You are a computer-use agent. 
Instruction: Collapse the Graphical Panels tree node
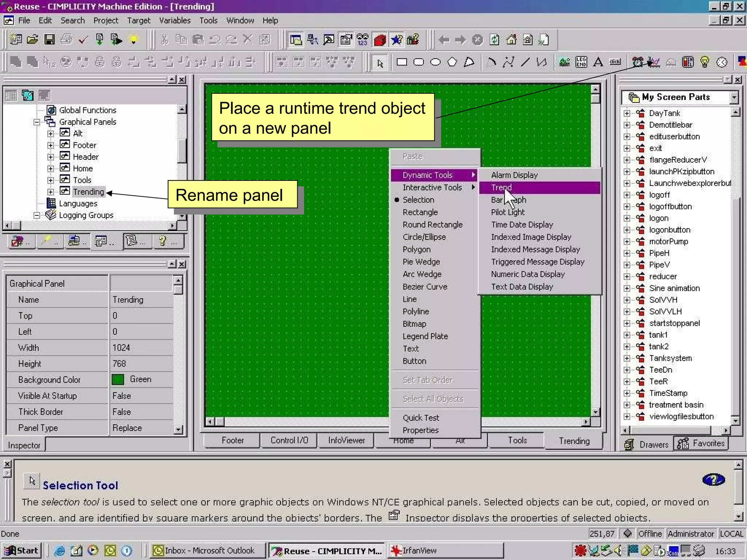tap(36, 122)
